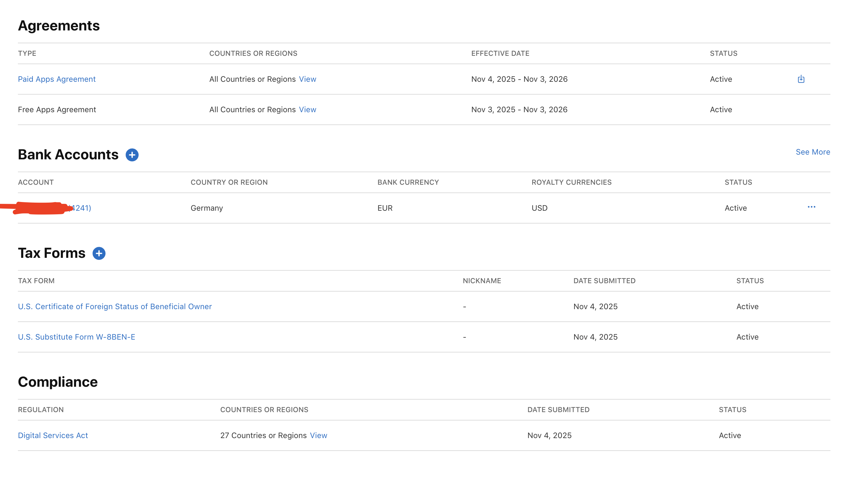Open U.S. Substitute Form W-8BEN-E
The width and height of the screenshot is (868, 490).
pos(76,337)
